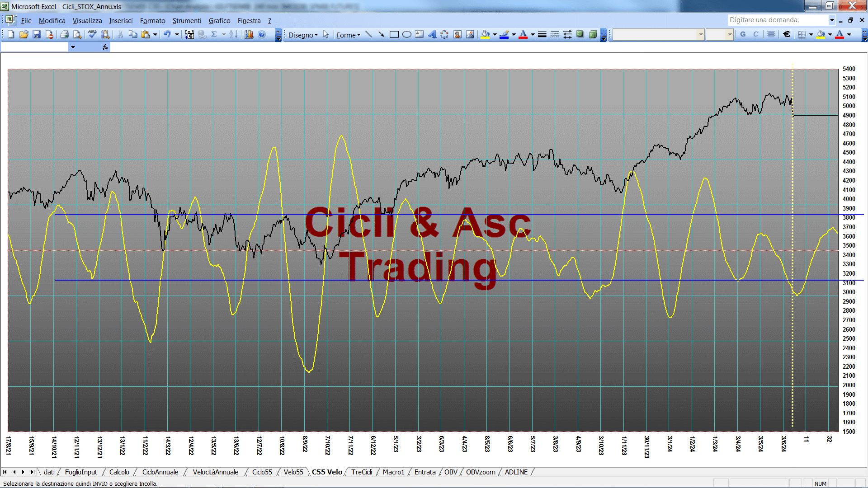Open Print Preview

pyautogui.click(x=77, y=34)
